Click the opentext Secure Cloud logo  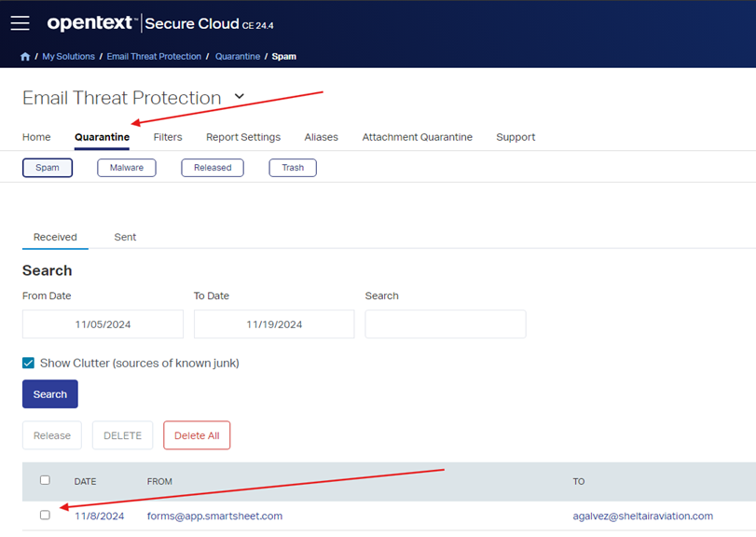(160, 23)
